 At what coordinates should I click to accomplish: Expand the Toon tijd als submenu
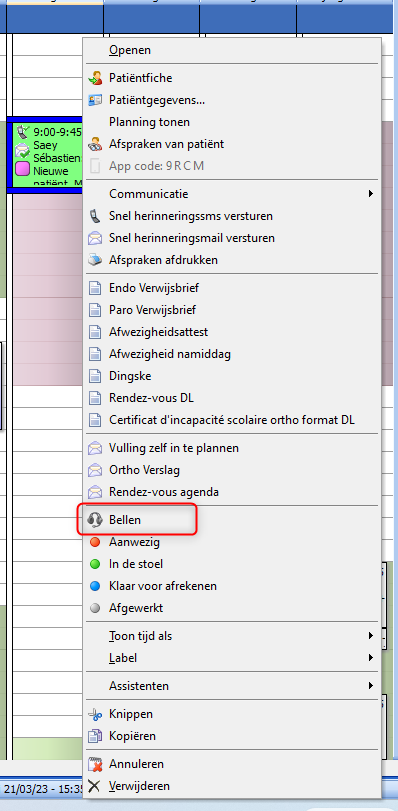pos(371,636)
